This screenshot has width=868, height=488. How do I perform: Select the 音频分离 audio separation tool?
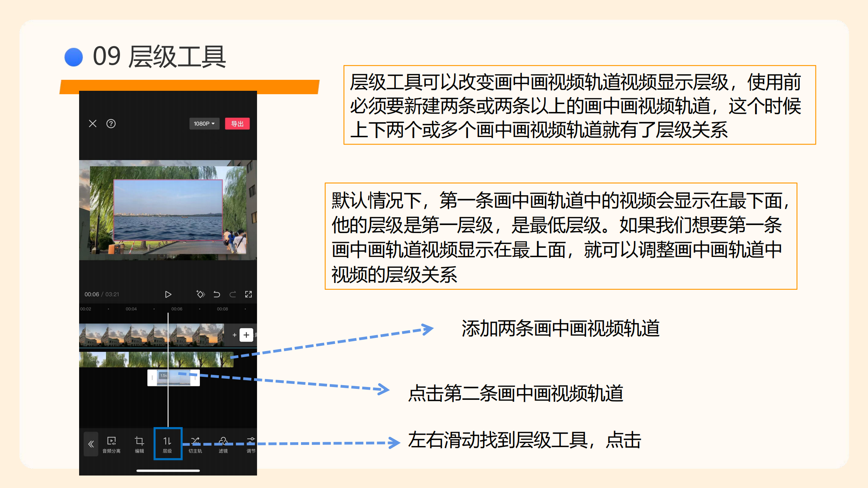point(112,445)
